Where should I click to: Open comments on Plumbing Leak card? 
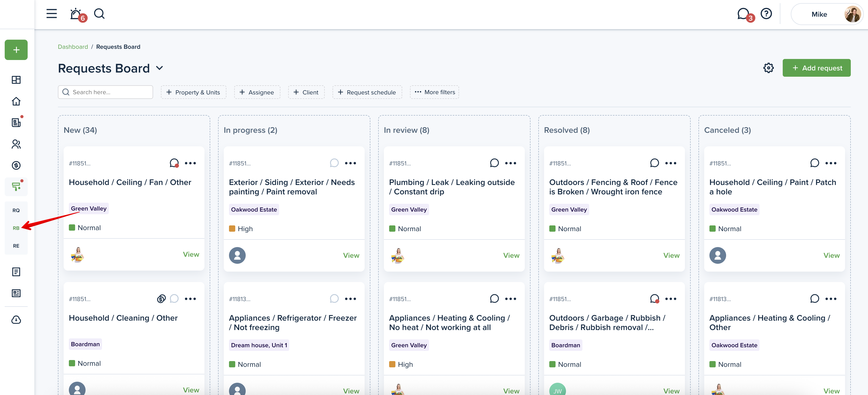click(494, 163)
